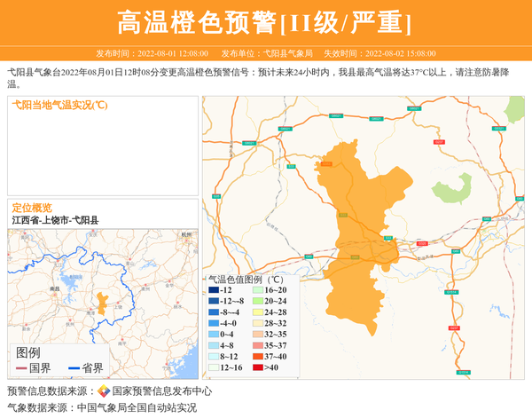Click the small orange county on overview map

103,303
